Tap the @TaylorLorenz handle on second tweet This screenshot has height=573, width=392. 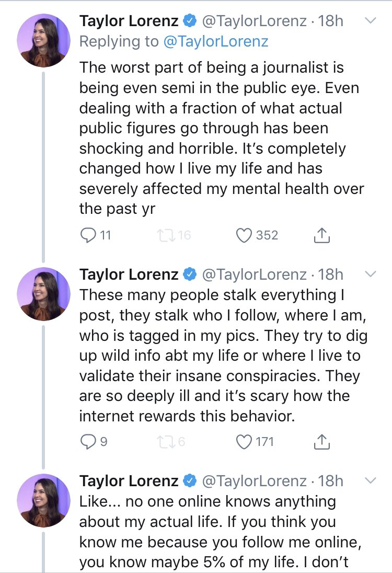pos(254,274)
